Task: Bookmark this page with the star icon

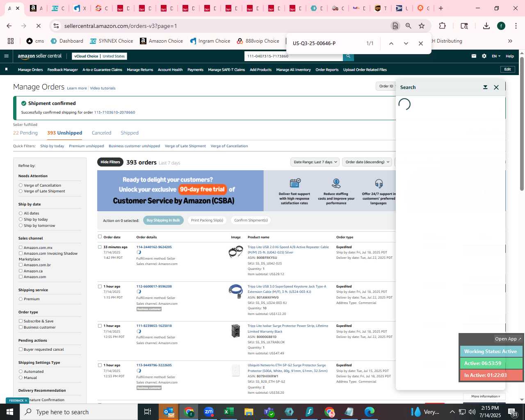Action: (x=422, y=26)
